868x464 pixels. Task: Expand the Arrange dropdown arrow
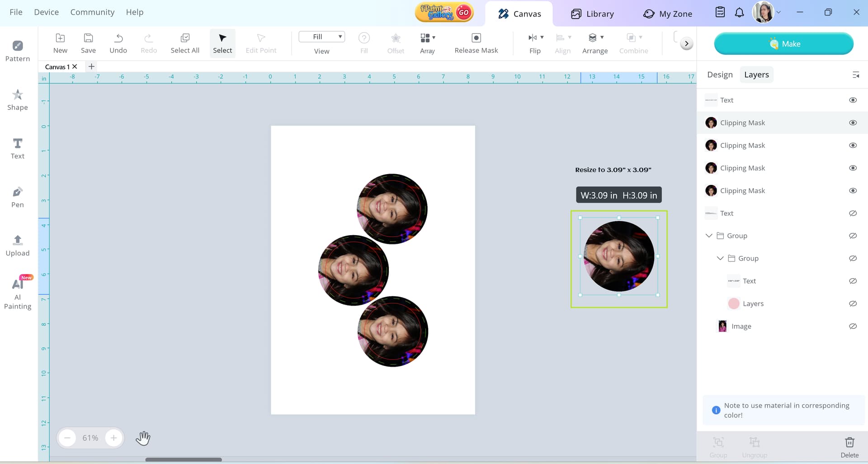click(x=602, y=38)
